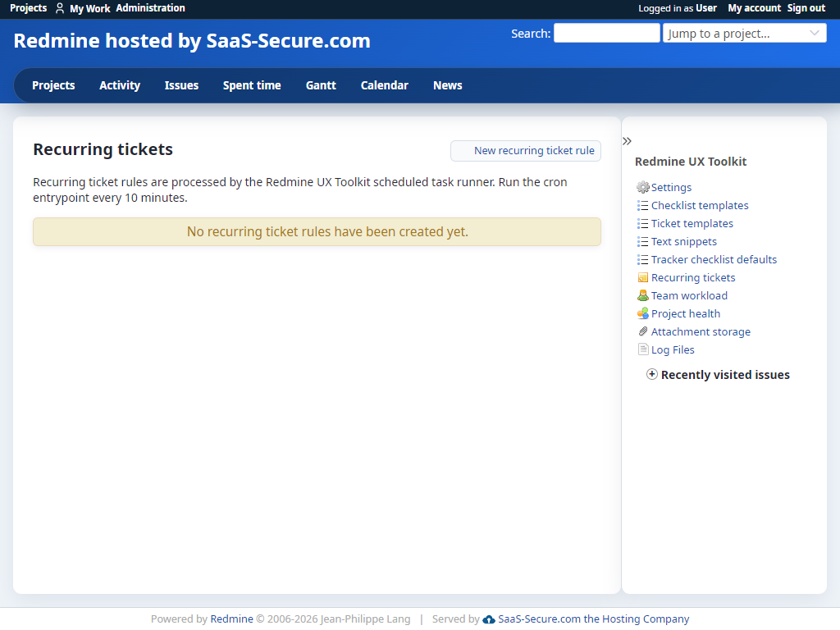840x630 pixels.
Task: Open the Gantt tab
Action: click(321, 85)
